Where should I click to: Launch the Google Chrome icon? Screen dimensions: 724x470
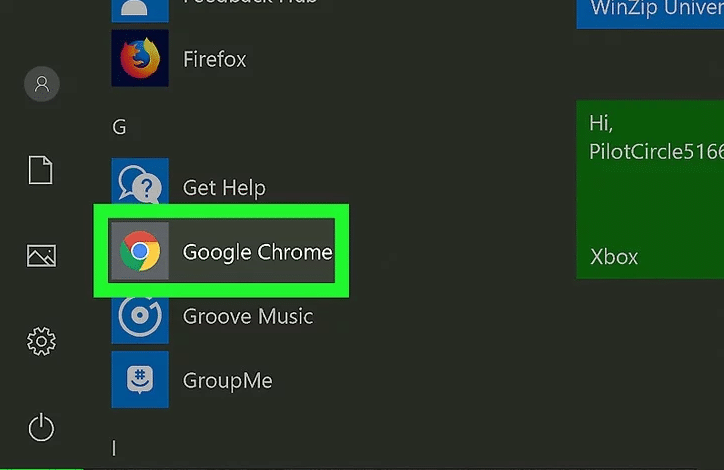[x=140, y=251]
